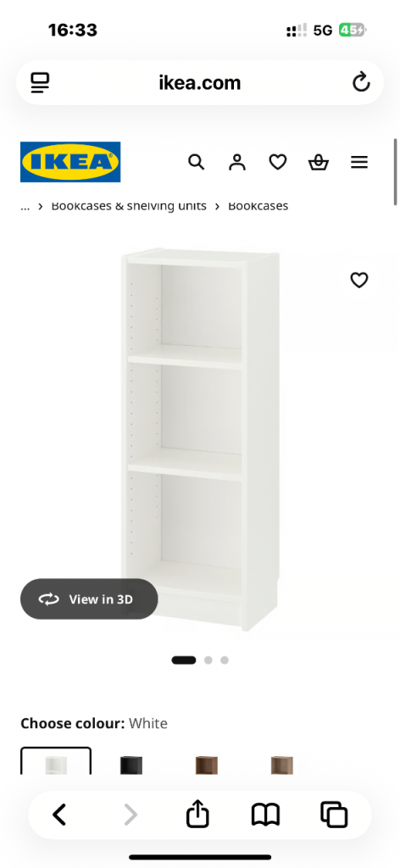This screenshot has width=400, height=868.
Task: Choose the black colour swatch
Action: click(x=131, y=765)
